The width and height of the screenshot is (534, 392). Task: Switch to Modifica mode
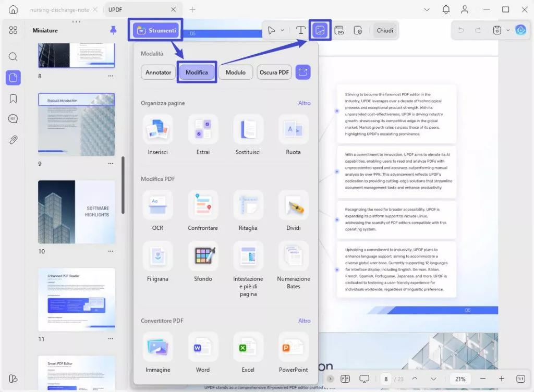pos(197,72)
